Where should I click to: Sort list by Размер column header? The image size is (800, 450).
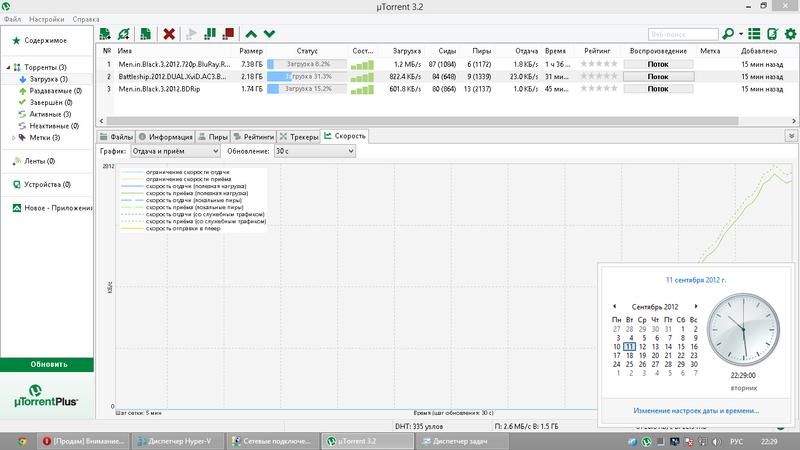pos(251,51)
